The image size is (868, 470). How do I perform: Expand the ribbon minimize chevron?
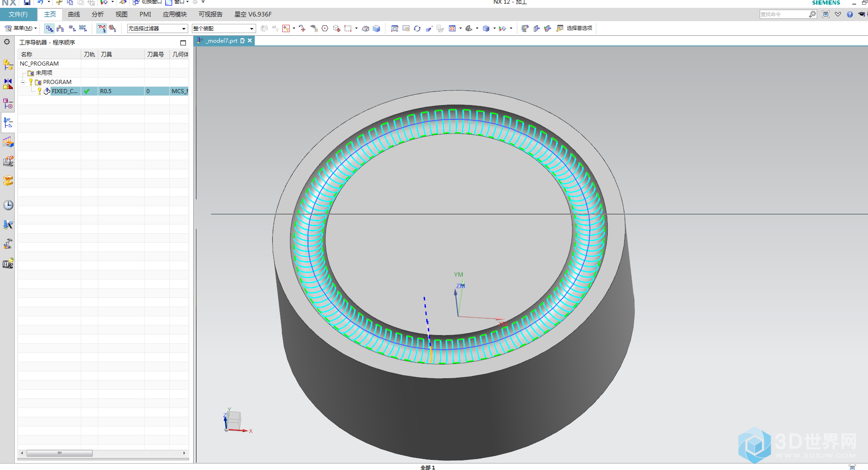[x=838, y=14]
